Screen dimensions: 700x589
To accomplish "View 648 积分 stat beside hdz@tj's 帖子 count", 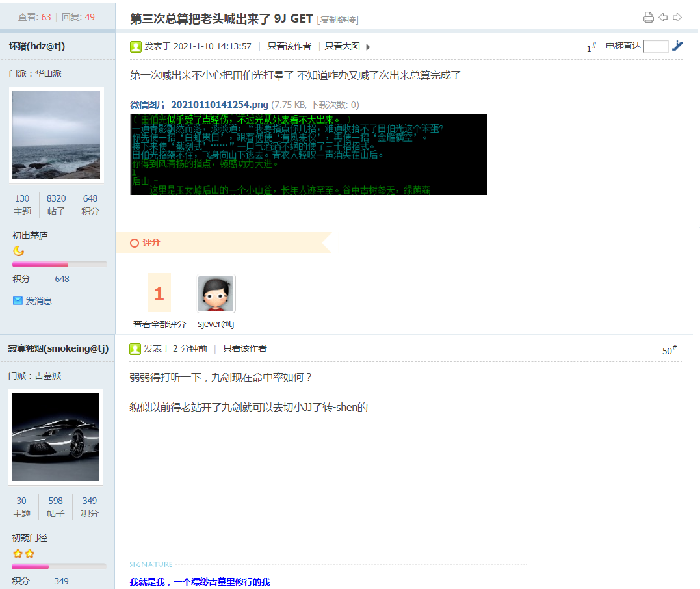I will coord(90,205).
